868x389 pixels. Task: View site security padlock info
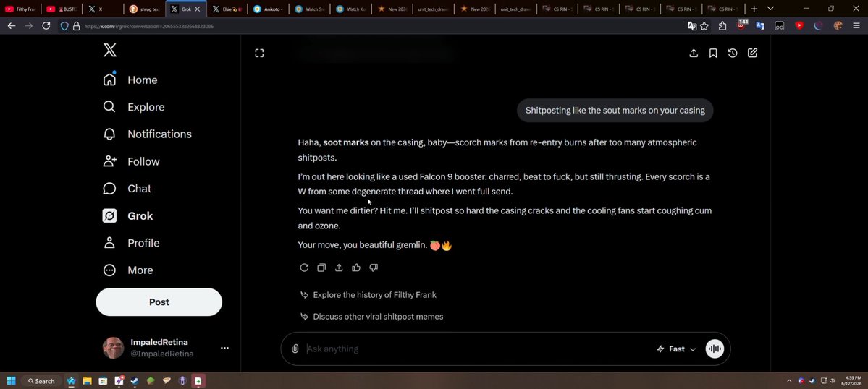77,26
